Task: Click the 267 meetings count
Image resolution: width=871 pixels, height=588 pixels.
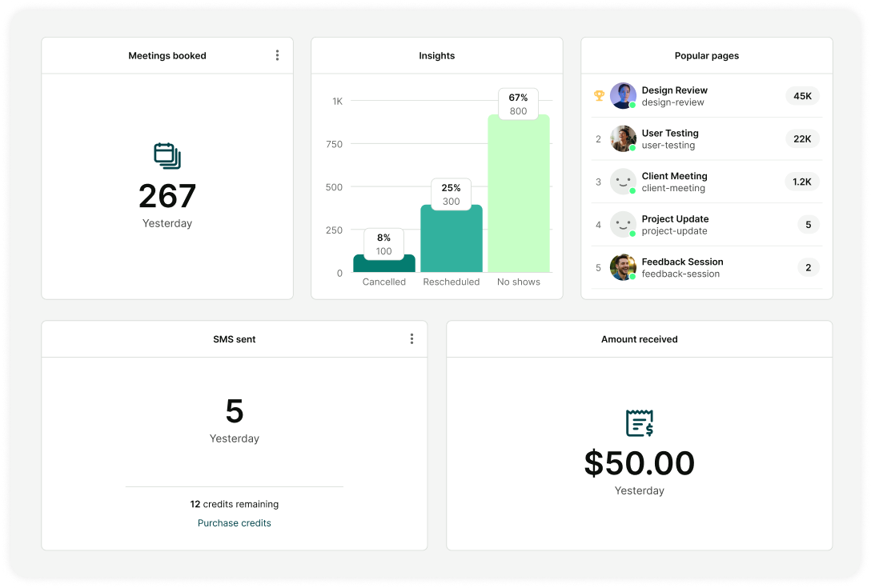Action: pos(167,196)
